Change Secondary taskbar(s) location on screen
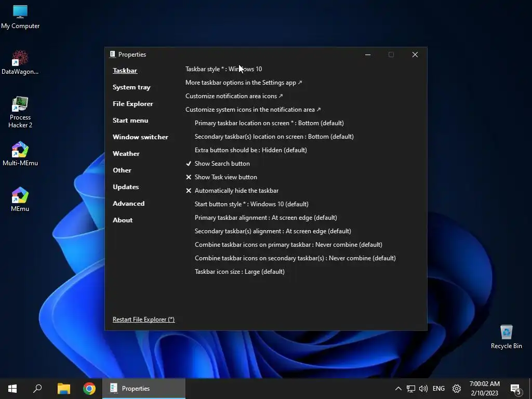This screenshot has width=532, height=399. (x=274, y=137)
